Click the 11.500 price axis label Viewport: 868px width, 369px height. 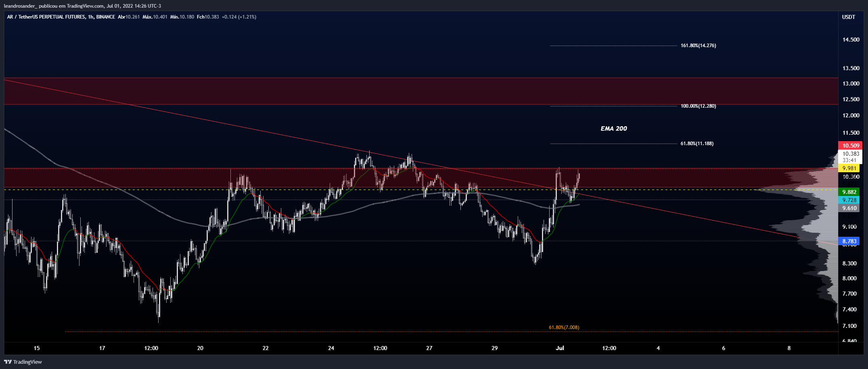coord(851,133)
